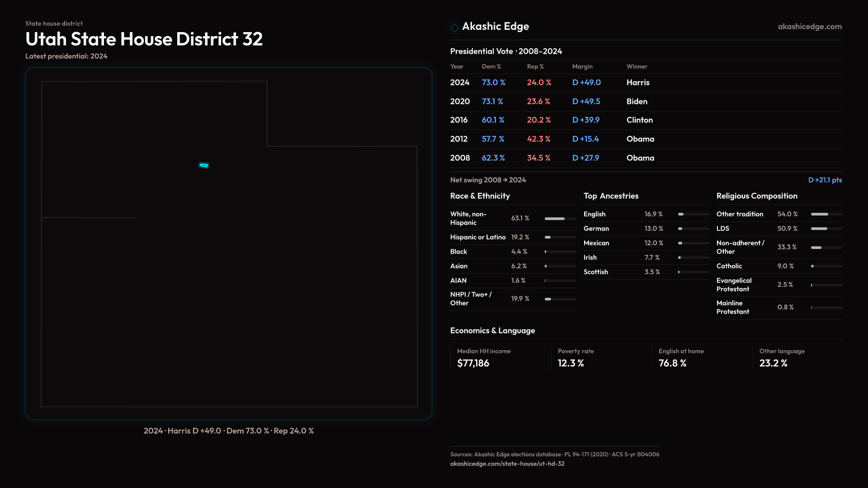Screen dimensions: 868x488
Task: Click the net swing D +21.1 pts value
Action: [825, 180]
